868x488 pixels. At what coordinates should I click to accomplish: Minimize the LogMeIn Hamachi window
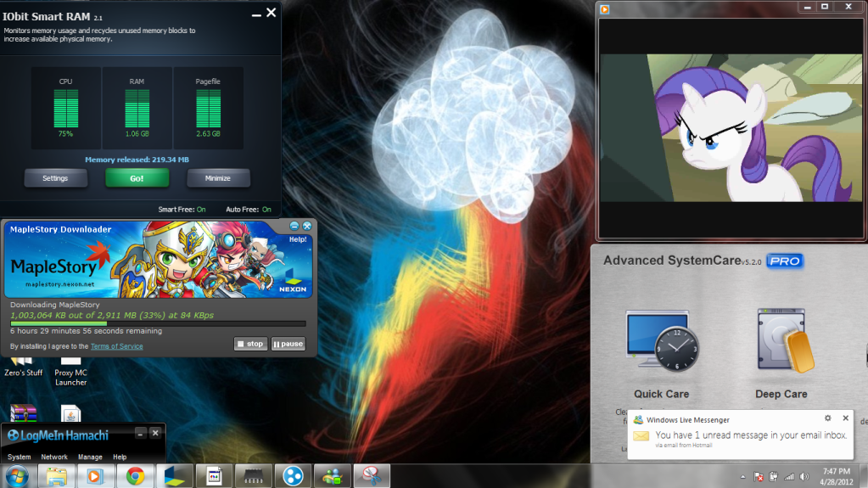click(x=141, y=433)
